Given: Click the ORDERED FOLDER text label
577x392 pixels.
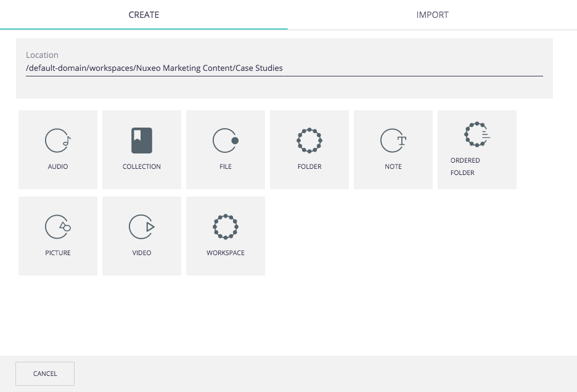Looking at the screenshot, I should click(465, 166).
